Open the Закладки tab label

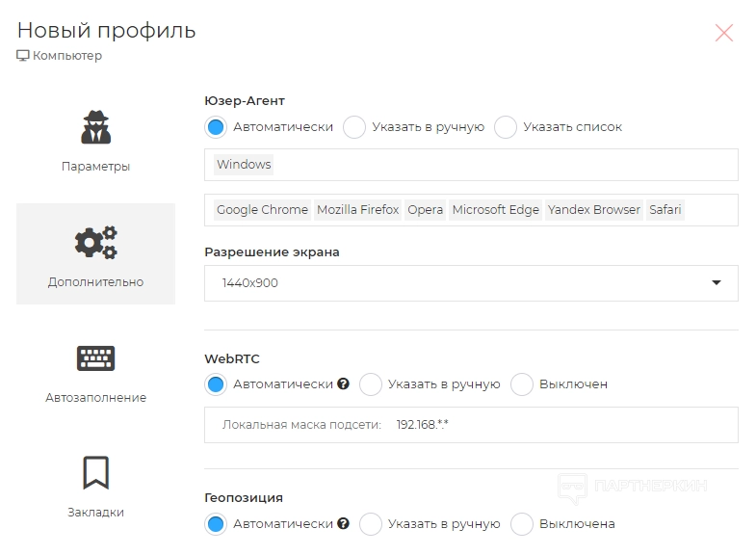(95, 513)
